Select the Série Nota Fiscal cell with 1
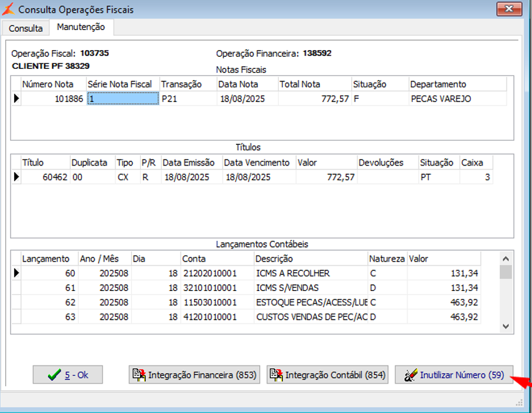Image resolution: width=532 pixels, height=413 pixels. click(x=123, y=99)
